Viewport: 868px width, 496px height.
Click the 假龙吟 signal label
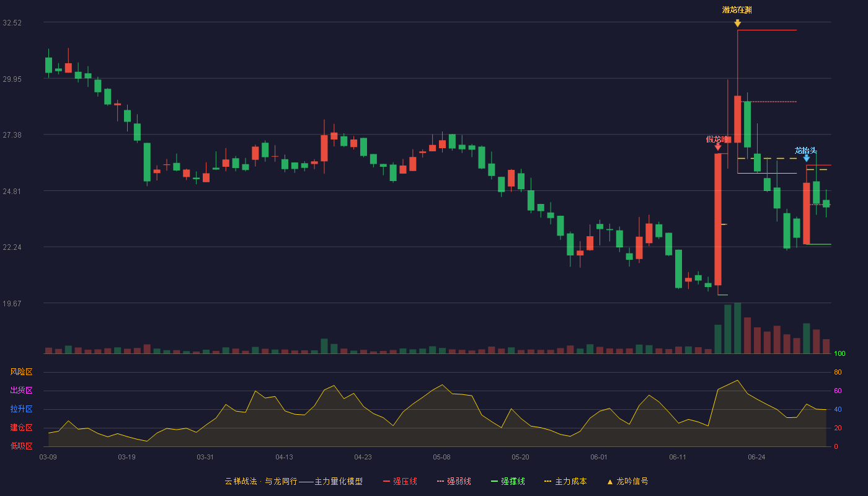coord(717,139)
